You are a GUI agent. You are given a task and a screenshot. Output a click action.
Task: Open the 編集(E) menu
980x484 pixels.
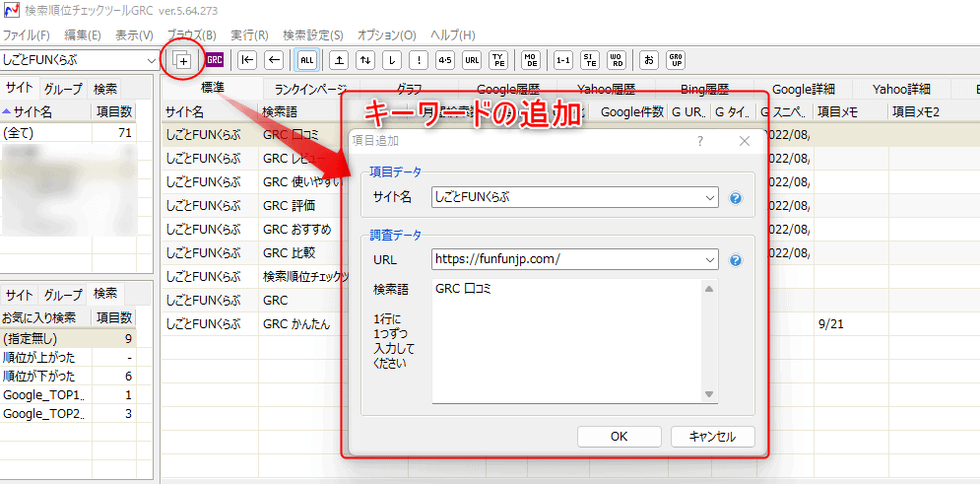tap(82, 35)
